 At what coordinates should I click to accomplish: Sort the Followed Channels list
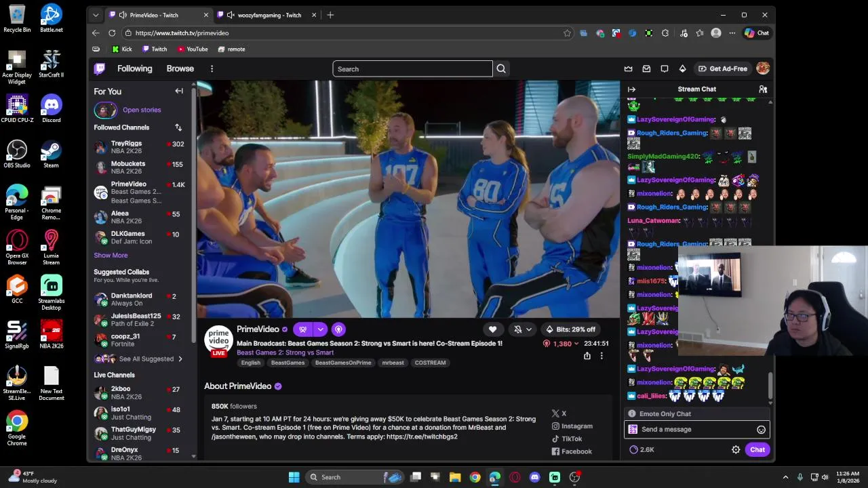(x=178, y=127)
